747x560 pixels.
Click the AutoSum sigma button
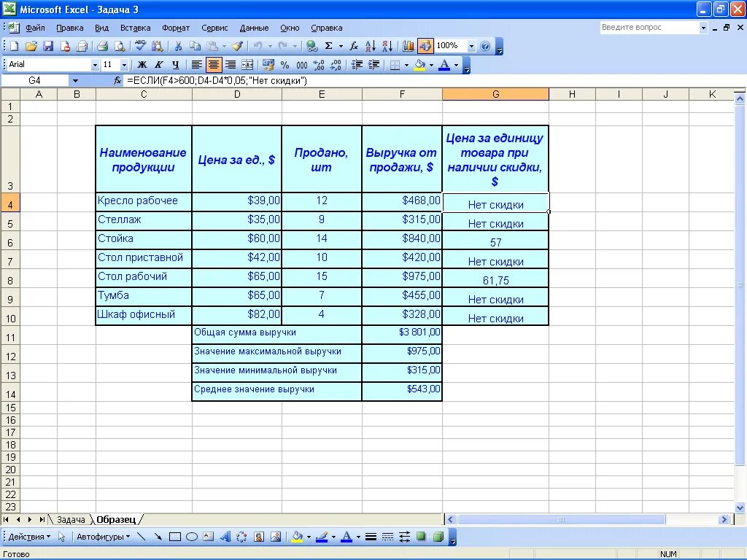[329, 46]
